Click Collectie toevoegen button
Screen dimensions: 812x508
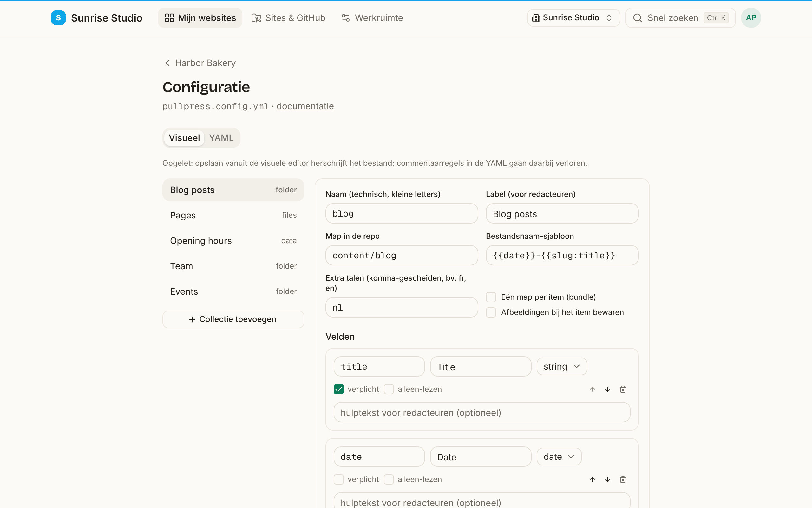(x=233, y=319)
